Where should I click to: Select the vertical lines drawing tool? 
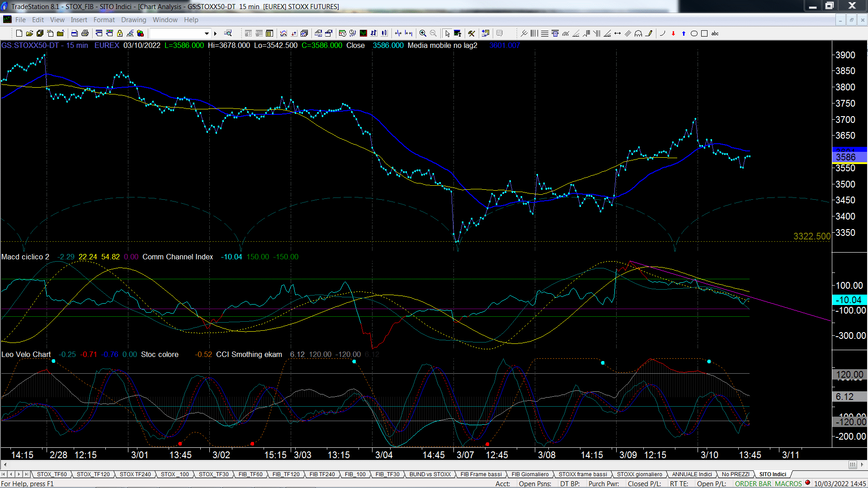pyautogui.click(x=534, y=33)
